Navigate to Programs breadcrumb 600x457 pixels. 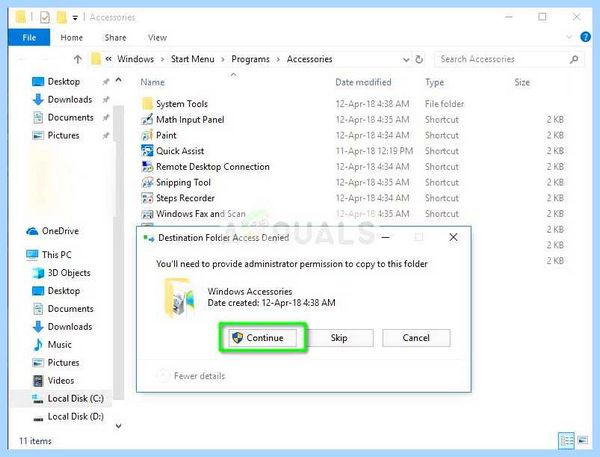[x=250, y=59]
